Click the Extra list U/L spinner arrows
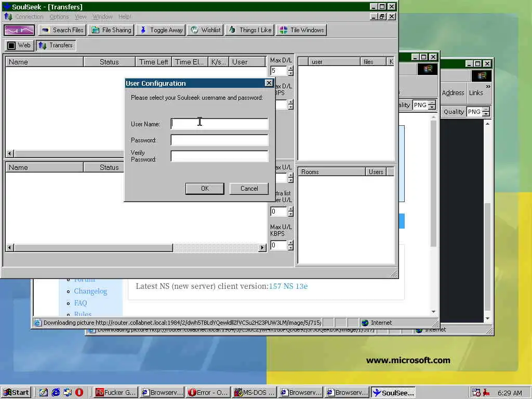Viewport: 532px width, 399px height. (x=290, y=211)
